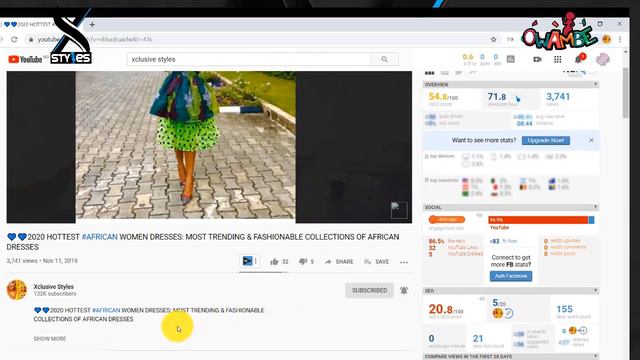
Task: Click the SHARE button
Action: 339,262
